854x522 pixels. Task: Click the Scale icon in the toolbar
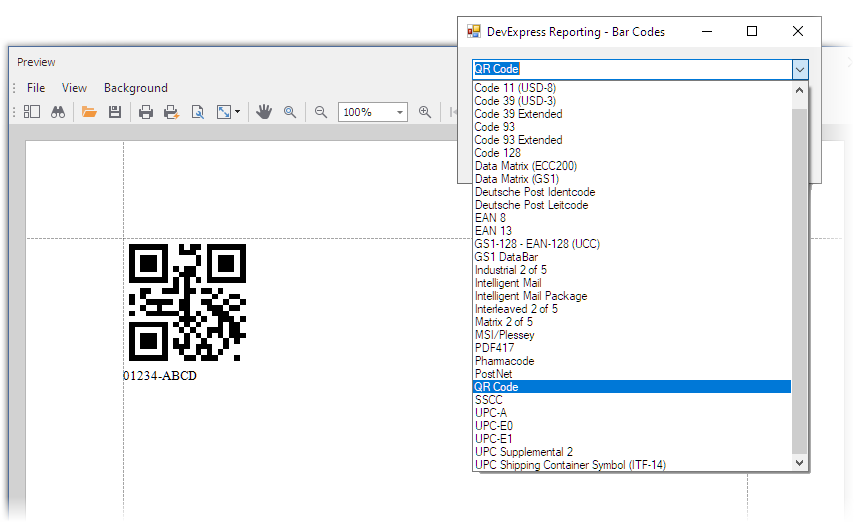pyautogui.click(x=224, y=112)
